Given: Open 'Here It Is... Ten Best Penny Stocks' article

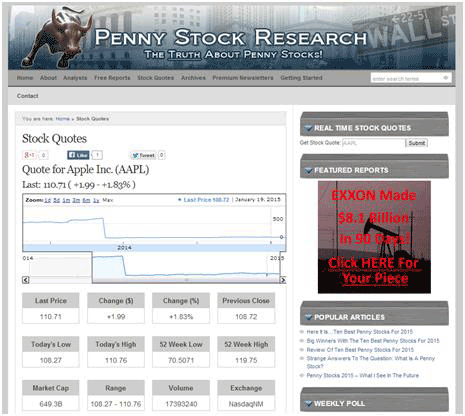Looking at the screenshot, I should click(x=360, y=332).
